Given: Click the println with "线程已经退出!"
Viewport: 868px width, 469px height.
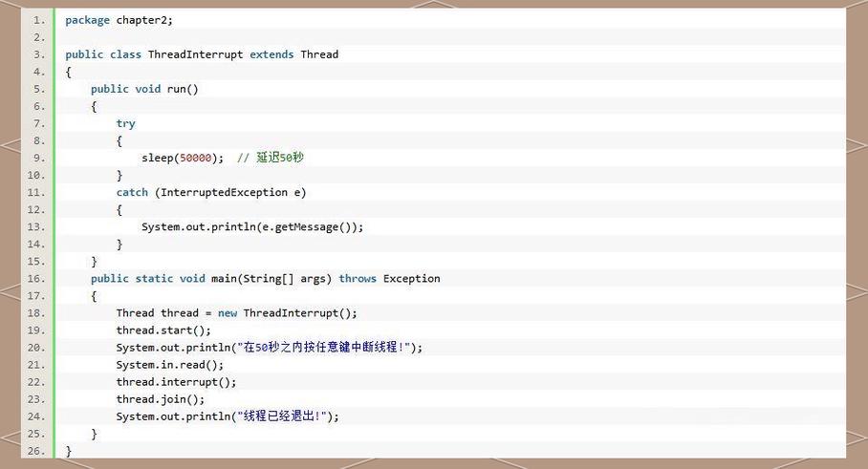Looking at the screenshot, I should 228,416.
